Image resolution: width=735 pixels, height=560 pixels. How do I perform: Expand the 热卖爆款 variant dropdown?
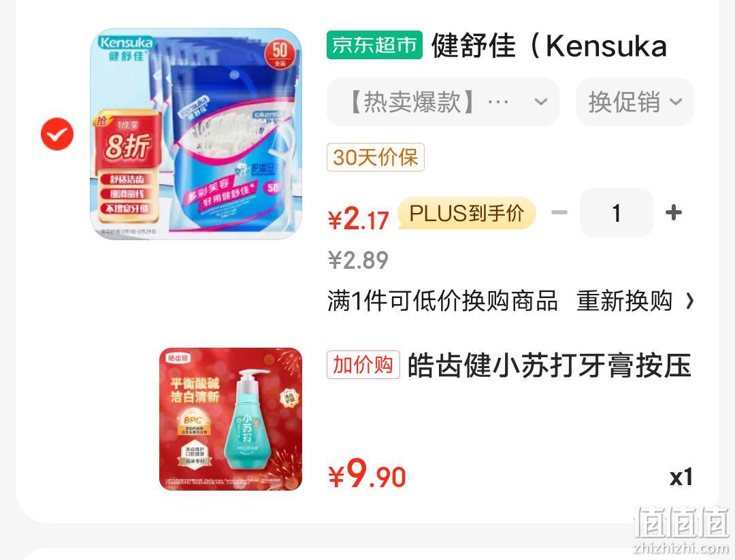click(x=443, y=101)
